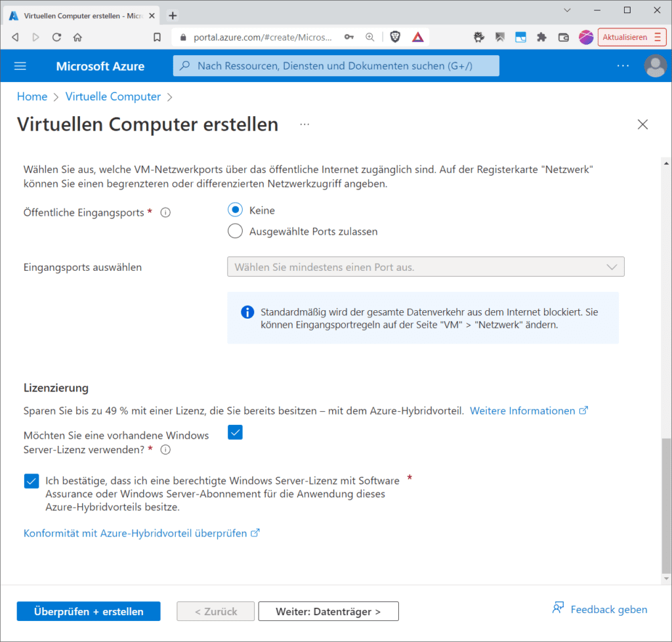The height and width of the screenshot is (642, 672).
Task: Select the Virtuellen Computer erstellen browser tab
Action: (81, 16)
